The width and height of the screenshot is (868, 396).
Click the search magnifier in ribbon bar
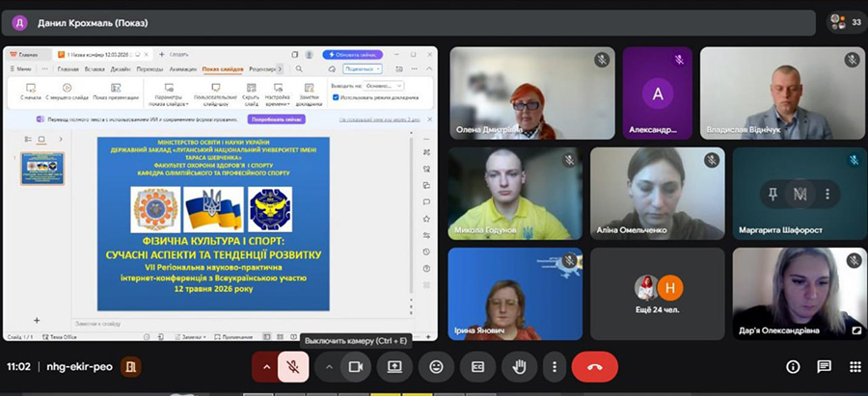point(299,69)
